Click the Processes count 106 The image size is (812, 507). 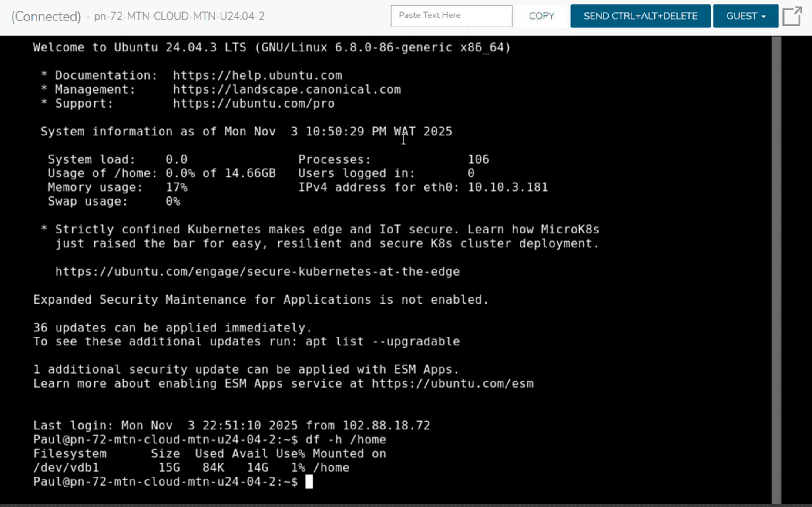[x=478, y=159]
